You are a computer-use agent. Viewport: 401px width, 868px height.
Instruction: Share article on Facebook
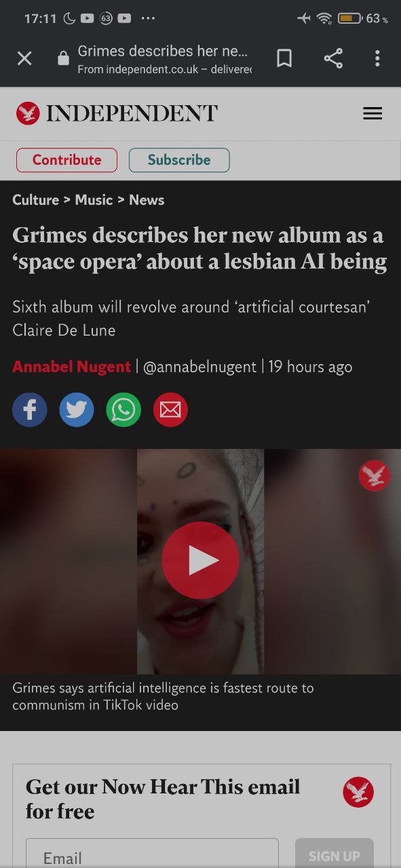pos(30,410)
